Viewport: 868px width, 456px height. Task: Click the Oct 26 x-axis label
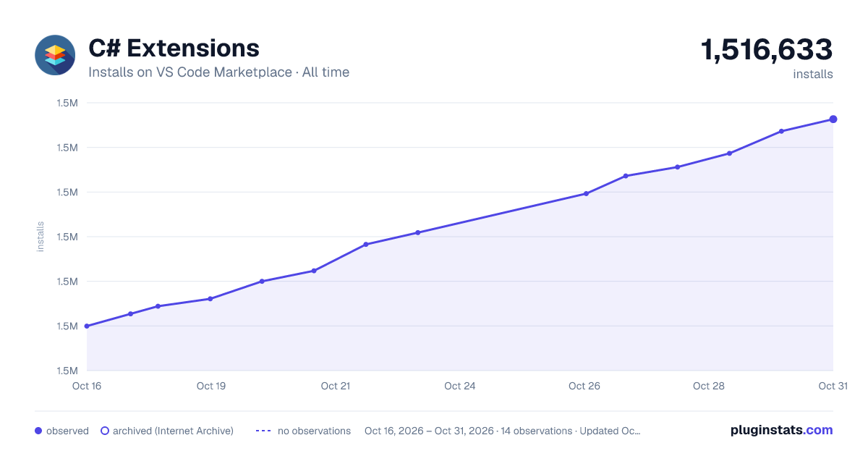pyautogui.click(x=584, y=386)
